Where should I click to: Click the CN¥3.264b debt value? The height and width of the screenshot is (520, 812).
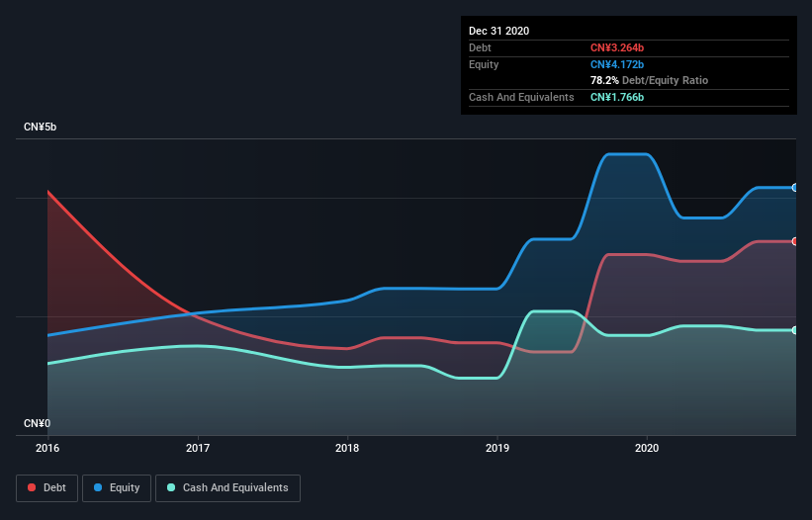point(617,47)
